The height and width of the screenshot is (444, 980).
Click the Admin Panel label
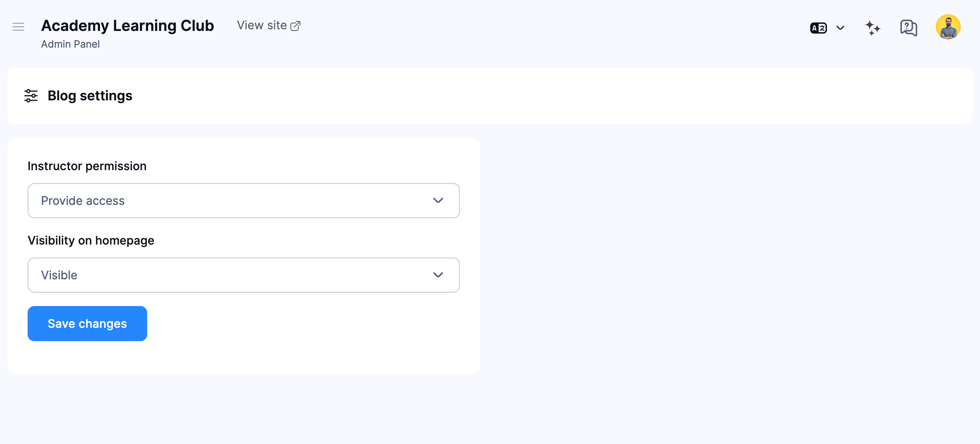coord(70,44)
